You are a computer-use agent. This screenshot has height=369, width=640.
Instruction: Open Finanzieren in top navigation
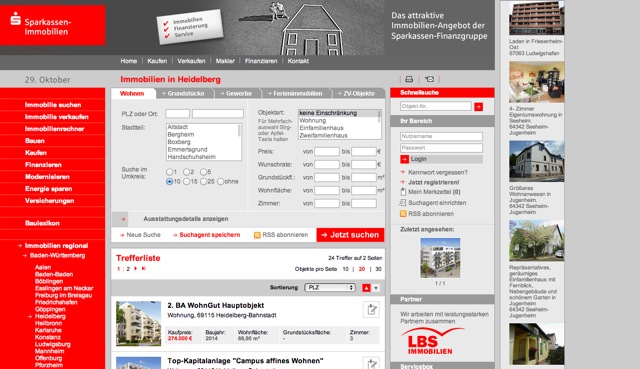[x=261, y=61]
